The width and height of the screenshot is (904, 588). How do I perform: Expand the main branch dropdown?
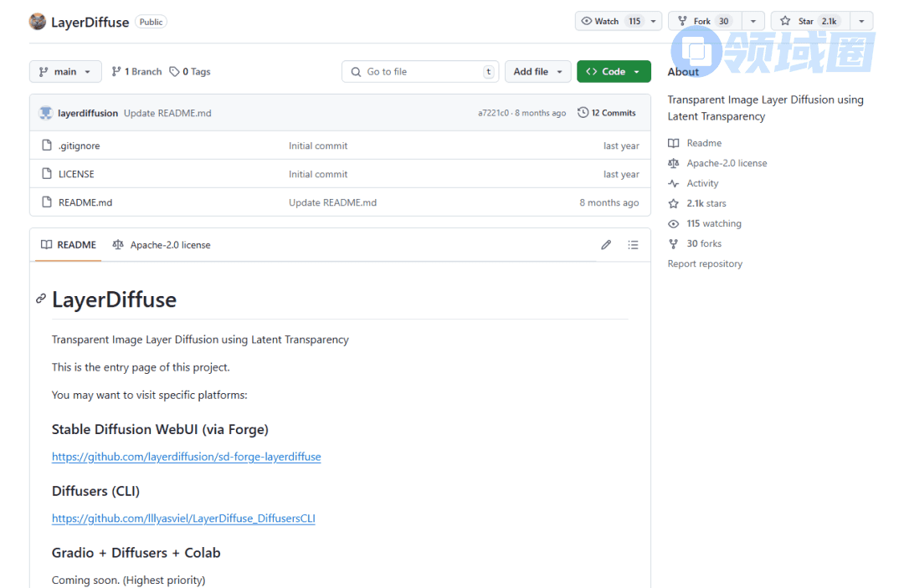[x=65, y=72]
